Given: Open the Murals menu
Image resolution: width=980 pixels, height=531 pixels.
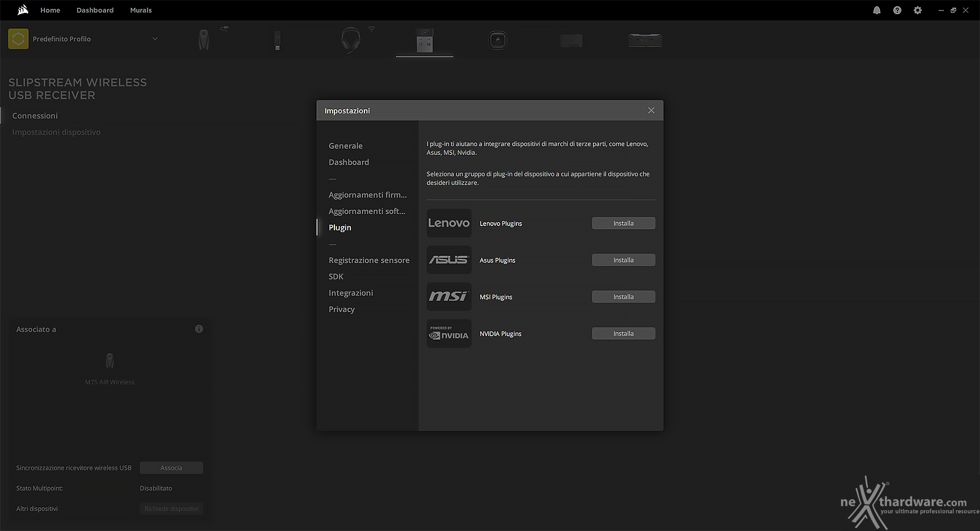Looking at the screenshot, I should point(141,10).
